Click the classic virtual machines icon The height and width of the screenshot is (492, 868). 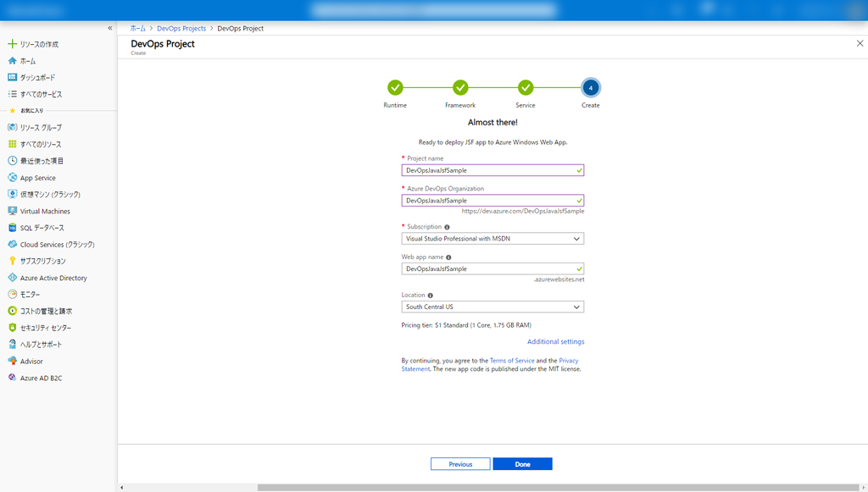[x=12, y=194]
